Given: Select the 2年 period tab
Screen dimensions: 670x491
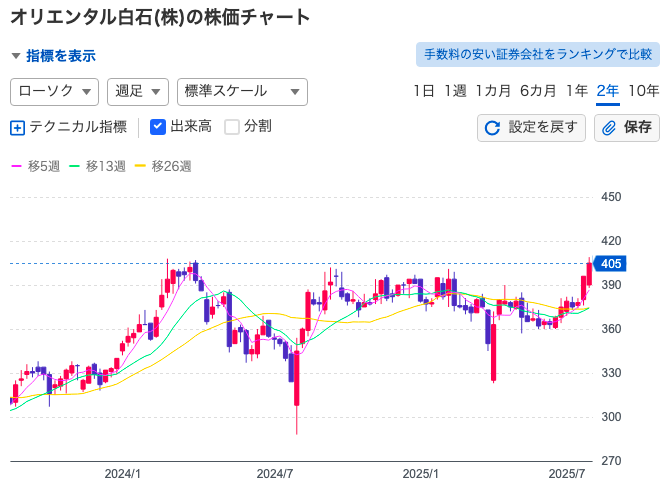Looking at the screenshot, I should [608, 91].
